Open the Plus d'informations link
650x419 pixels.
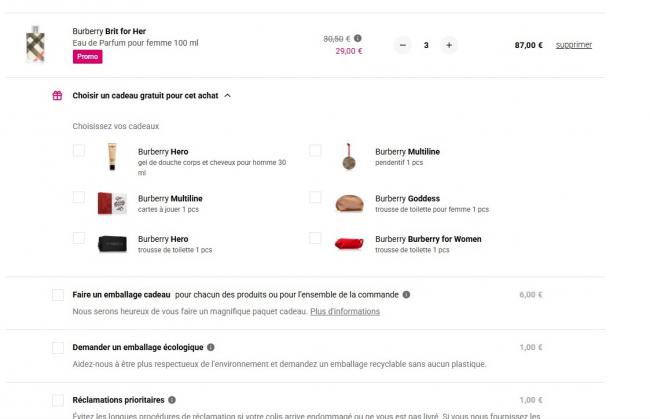coord(345,311)
